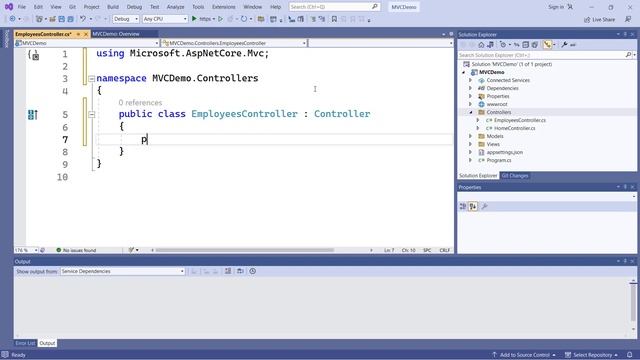640x360 pixels.
Task: Switch to the Error List tab
Action: point(25,343)
